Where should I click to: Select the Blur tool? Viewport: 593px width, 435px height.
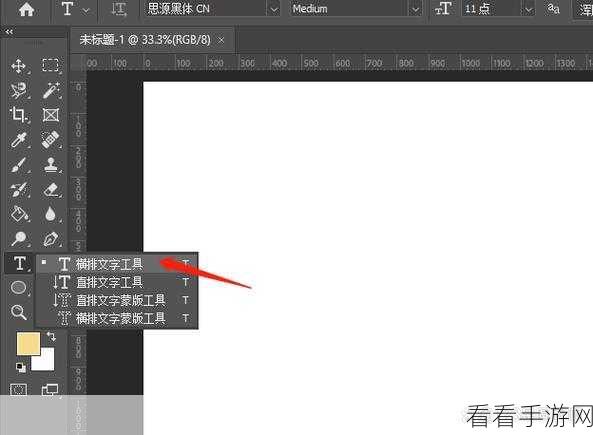point(51,214)
